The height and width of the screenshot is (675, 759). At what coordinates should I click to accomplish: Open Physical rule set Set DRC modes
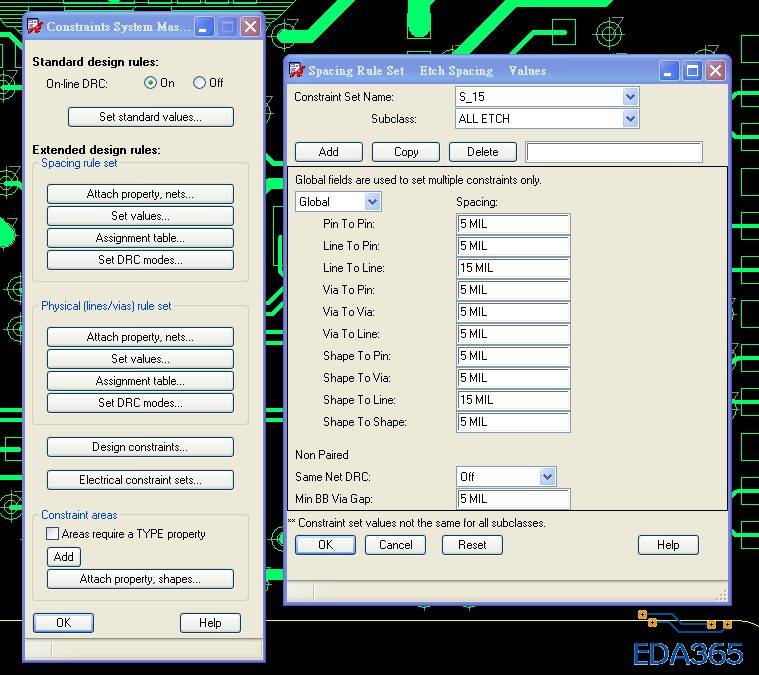(x=140, y=403)
